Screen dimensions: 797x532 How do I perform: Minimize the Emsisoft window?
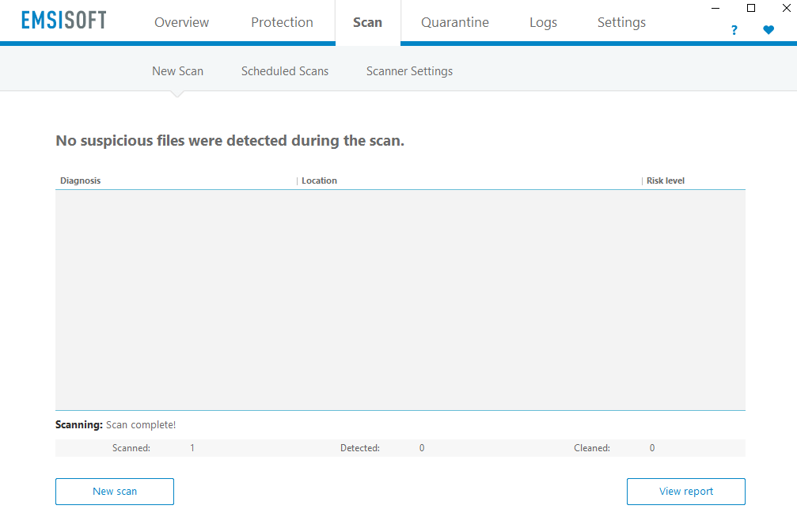tap(715, 8)
